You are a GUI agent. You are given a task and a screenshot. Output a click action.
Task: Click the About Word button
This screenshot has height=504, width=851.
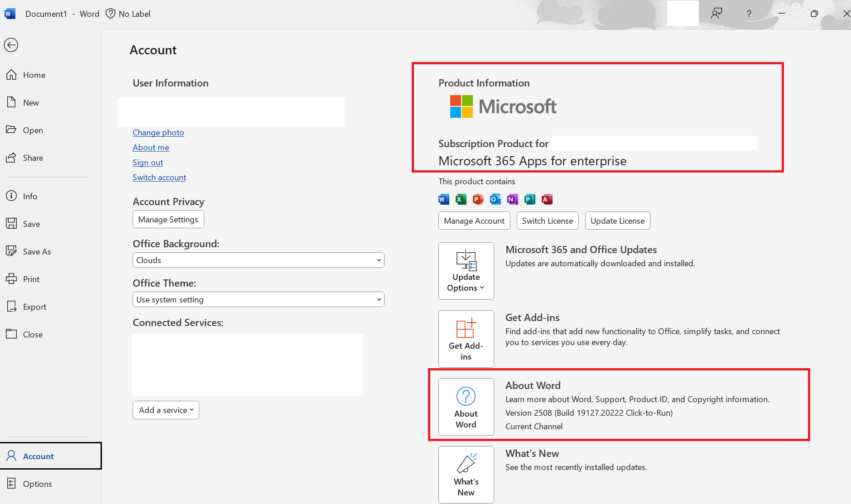click(466, 407)
